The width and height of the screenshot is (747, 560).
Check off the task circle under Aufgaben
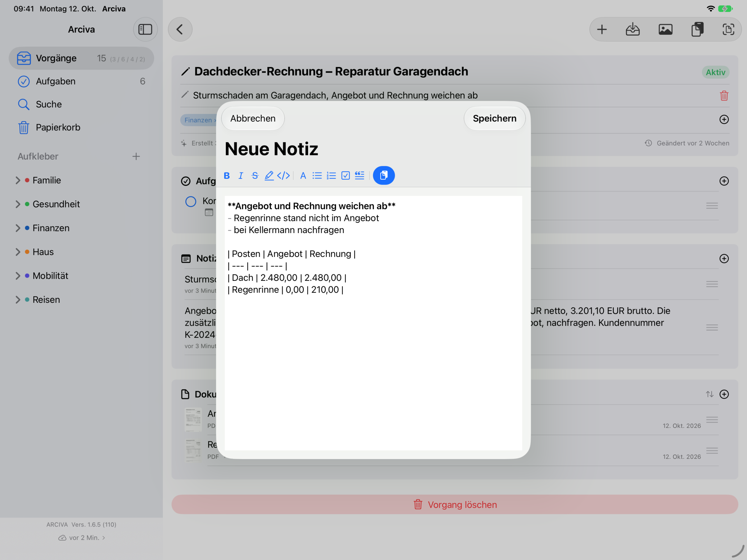pyautogui.click(x=191, y=202)
